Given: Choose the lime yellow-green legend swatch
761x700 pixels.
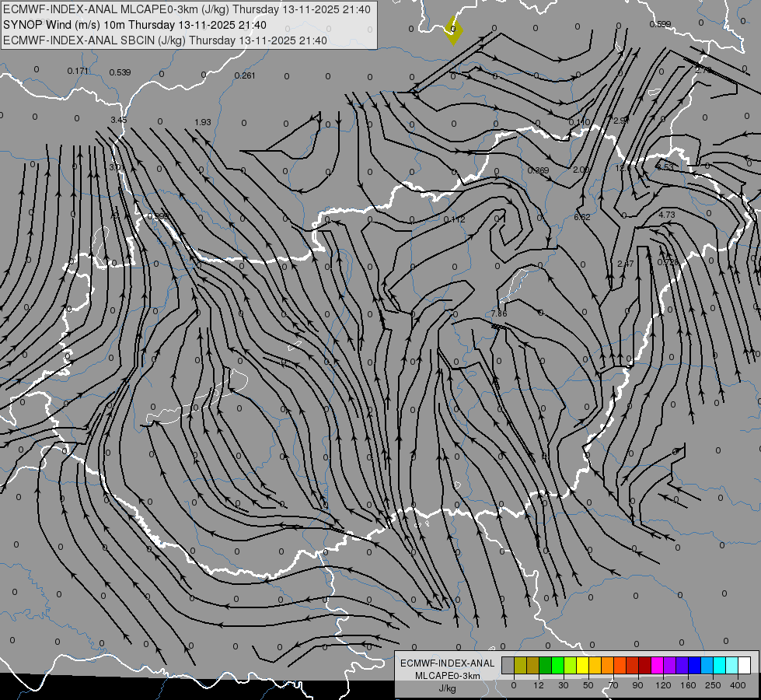Looking at the screenshot, I should coord(571,665).
